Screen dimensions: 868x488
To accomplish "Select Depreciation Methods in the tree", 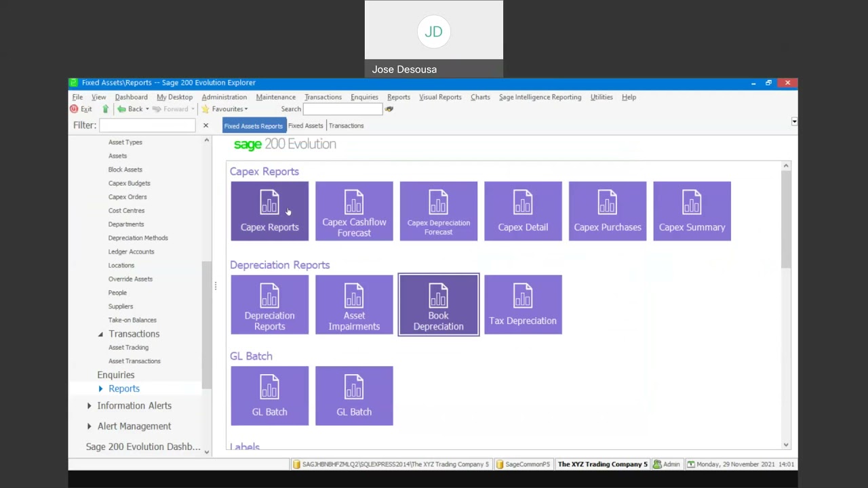I will (138, 238).
